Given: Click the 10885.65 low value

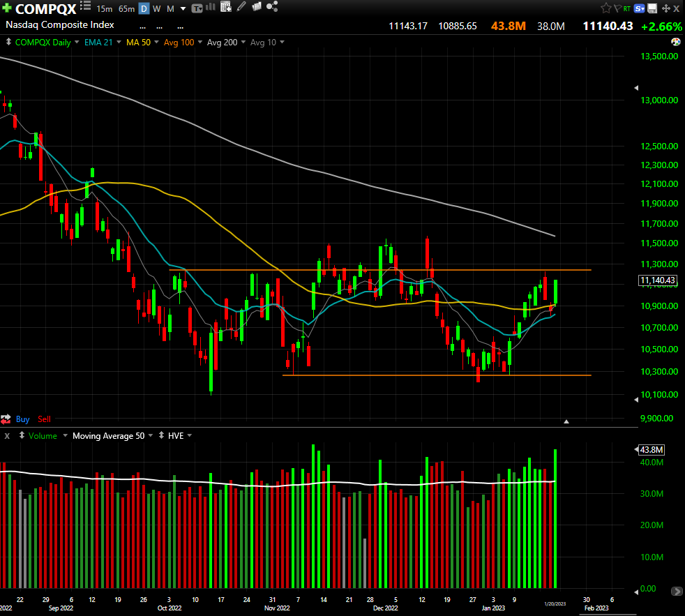Looking at the screenshot, I should pos(458,27).
